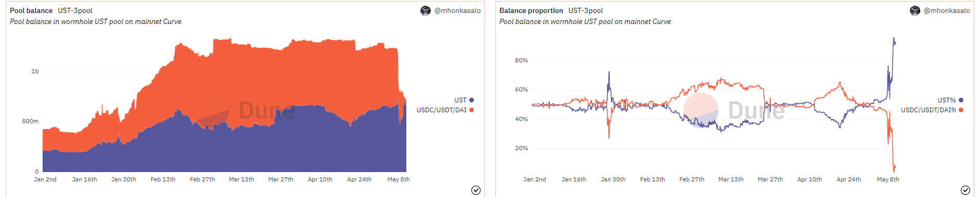Image resolution: width=980 pixels, height=197 pixels.
Task: Click the Dune watermark logo in right chart
Action: point(734,111)
